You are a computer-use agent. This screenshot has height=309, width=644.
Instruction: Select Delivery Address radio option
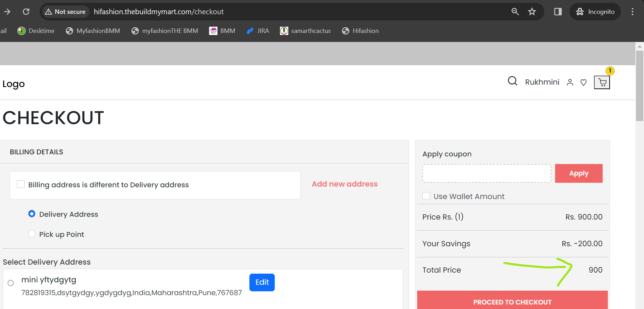tap(32, 214)
